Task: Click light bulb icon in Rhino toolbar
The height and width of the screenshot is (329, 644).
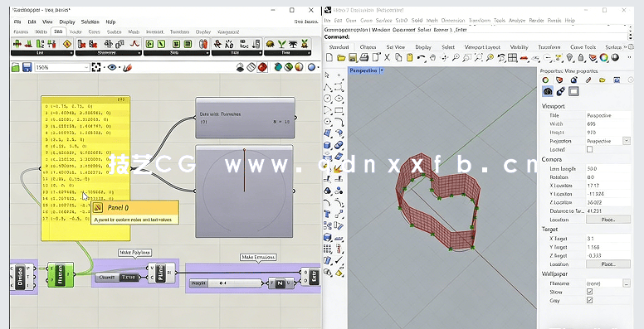Action: point(569,58)
